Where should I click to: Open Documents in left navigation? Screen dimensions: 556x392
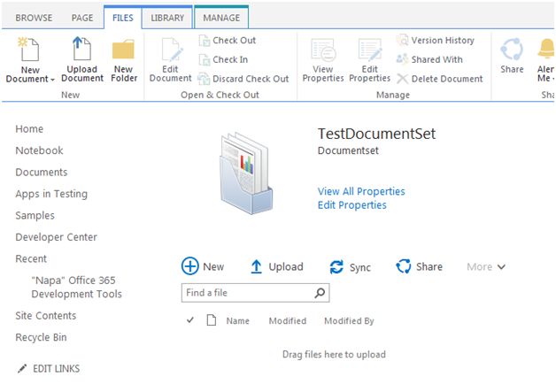point(42,173)
